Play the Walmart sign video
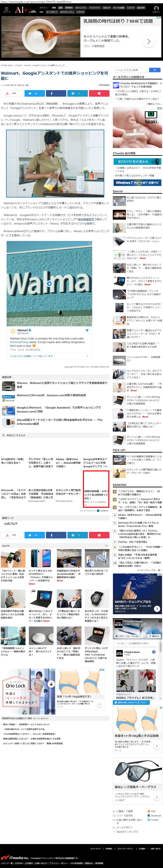The height and width of the screenshot is (868, 163). tap(49, 283)
